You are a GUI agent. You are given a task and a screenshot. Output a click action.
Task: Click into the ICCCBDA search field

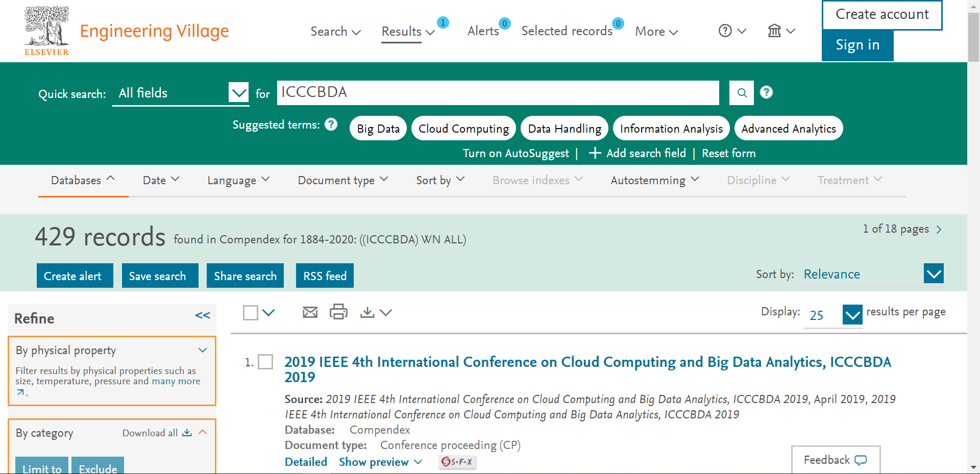[498, 93]
